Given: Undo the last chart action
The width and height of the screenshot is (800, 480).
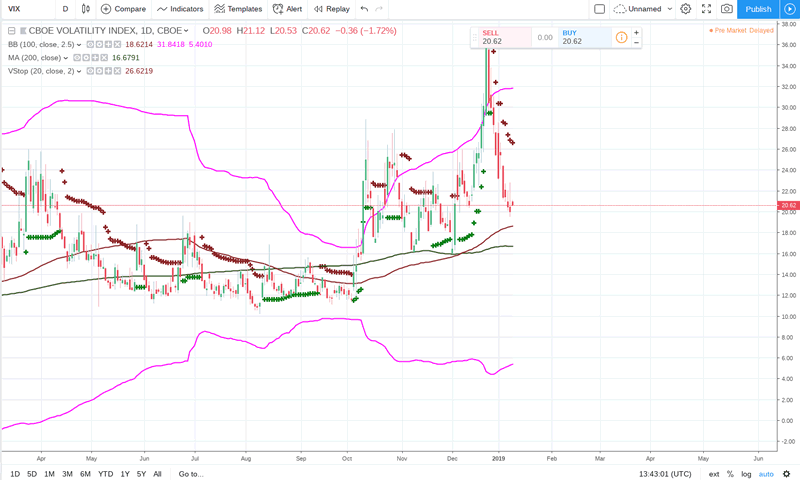Looking at the screenshot, I should tap(364, 9).
